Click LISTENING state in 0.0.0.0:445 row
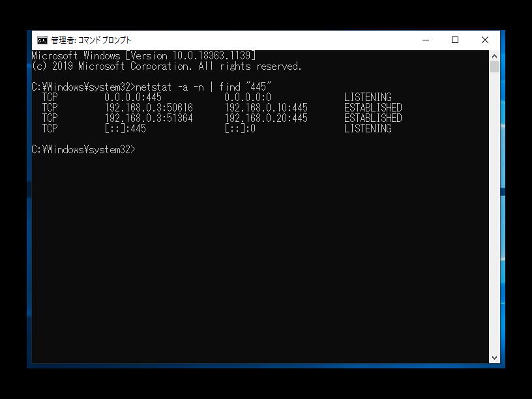 [368, 97]
